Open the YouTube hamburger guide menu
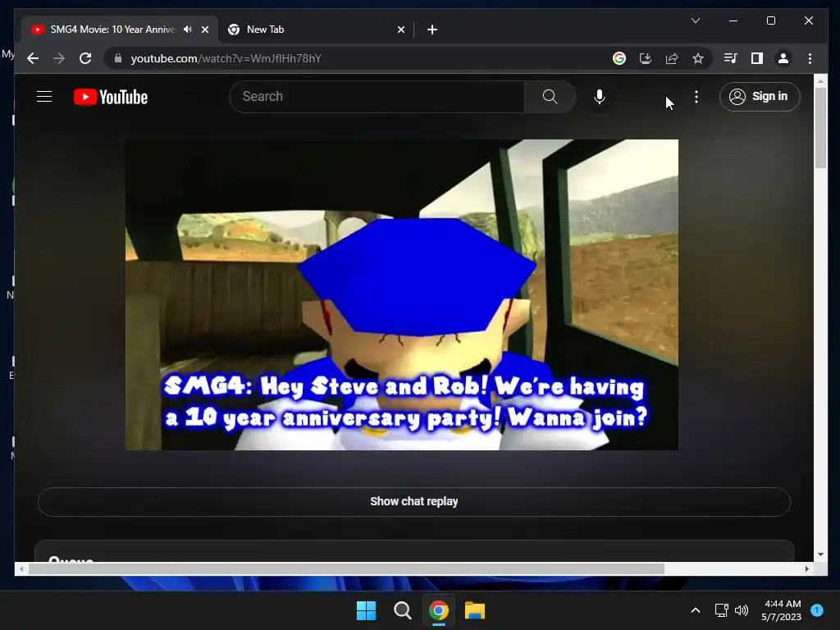840x630 pixels. tap(44, 97)
